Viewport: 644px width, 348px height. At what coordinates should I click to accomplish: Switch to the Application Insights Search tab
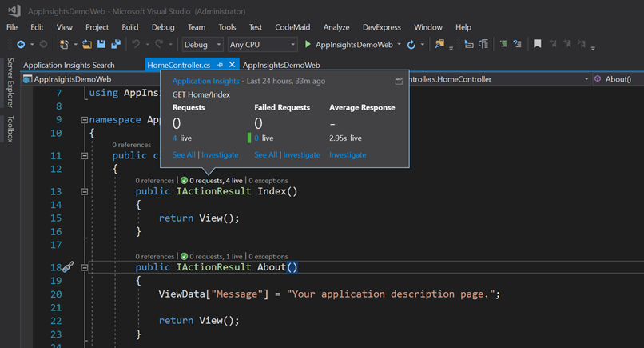69,65
